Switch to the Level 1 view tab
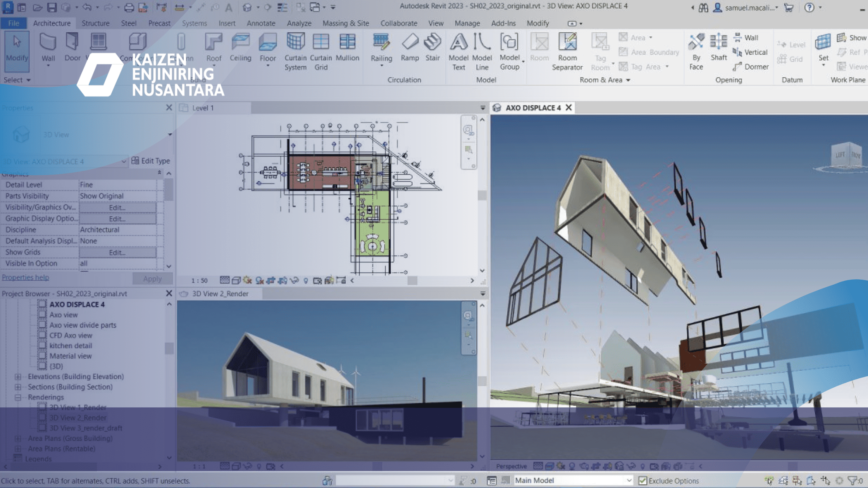Screen dimensions: 868x488 coord(203,108)
